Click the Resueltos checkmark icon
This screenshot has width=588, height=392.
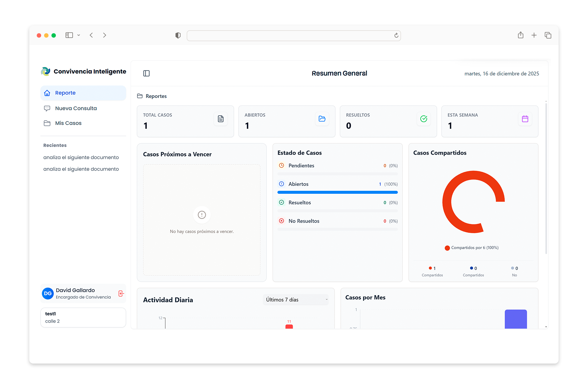pyautogui.click(x=424, y=119)
